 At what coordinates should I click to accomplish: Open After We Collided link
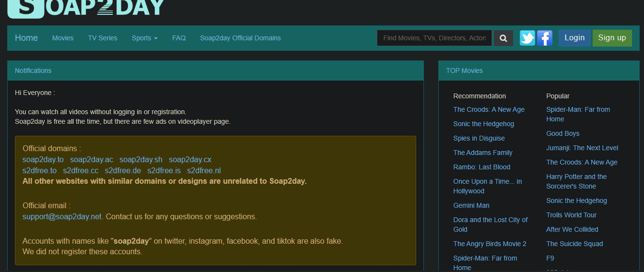pyautogui.click(x=572, y=229)
